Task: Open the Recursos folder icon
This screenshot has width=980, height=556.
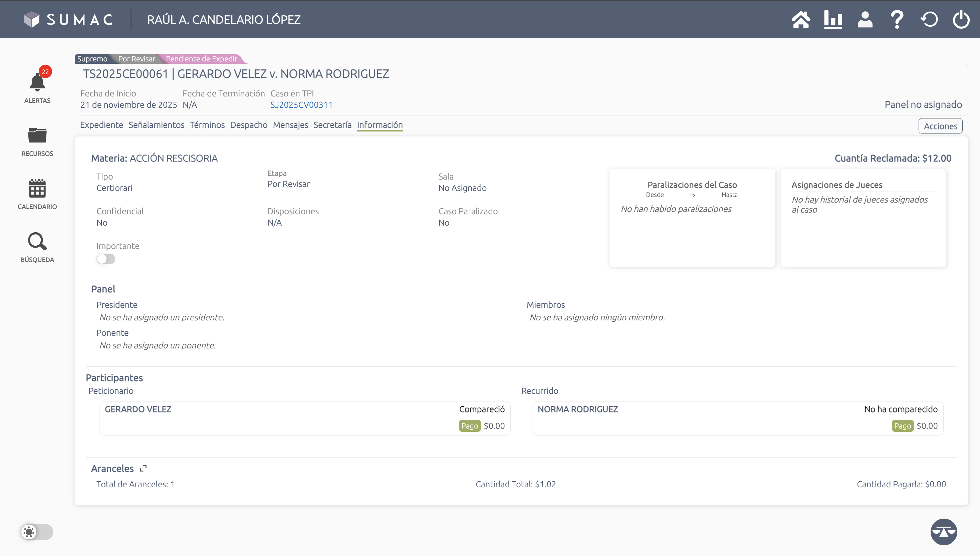Action: pos(37,136)
